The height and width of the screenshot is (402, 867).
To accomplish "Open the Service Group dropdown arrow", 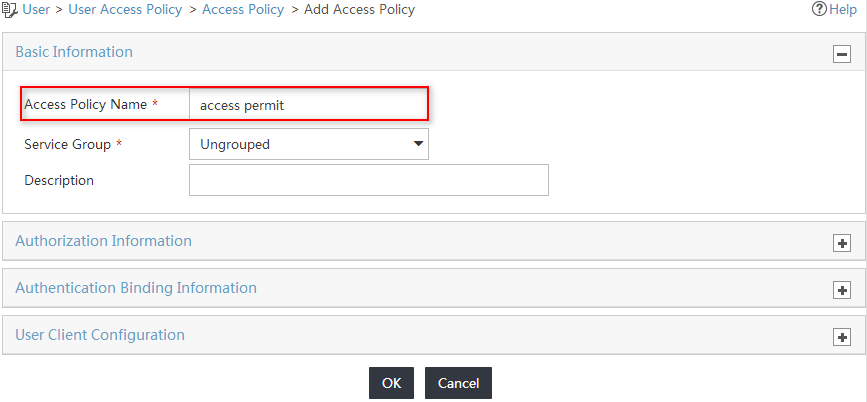I will 418,144.
